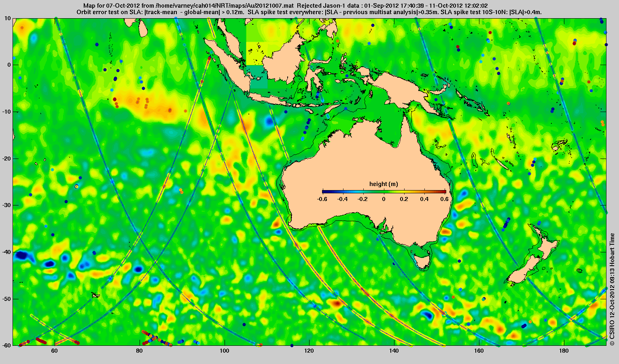Click the 'Orbit error test on SLA' subtitle line
The height and width of the screenshot is (364, 619).
pyautogui.click(x=309, y=12)
